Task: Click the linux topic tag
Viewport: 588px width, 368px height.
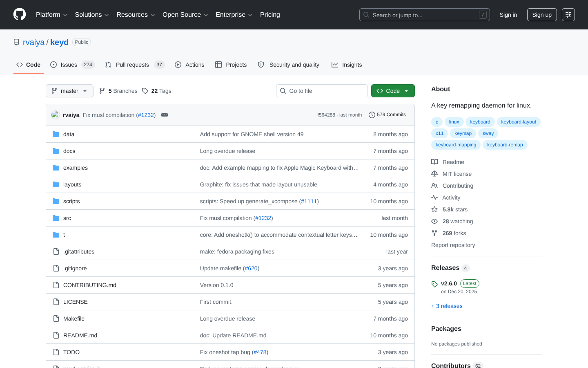Action: [454, 122]
